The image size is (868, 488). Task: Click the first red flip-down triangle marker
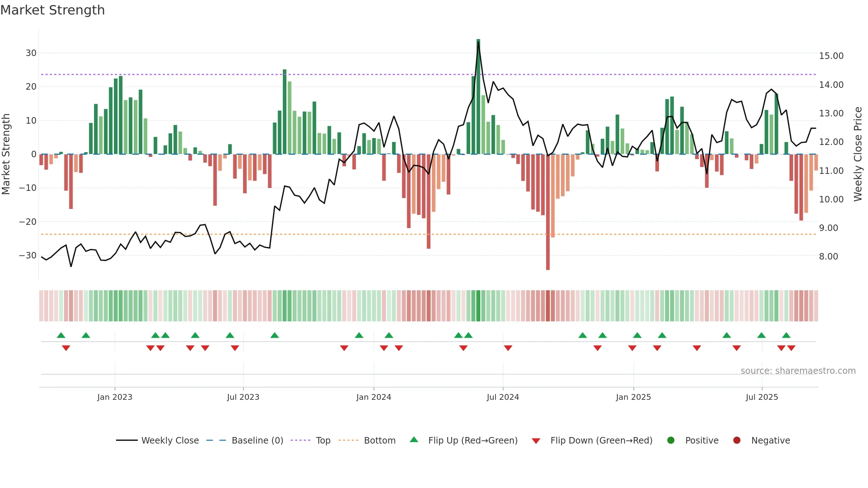pos(66,348)
